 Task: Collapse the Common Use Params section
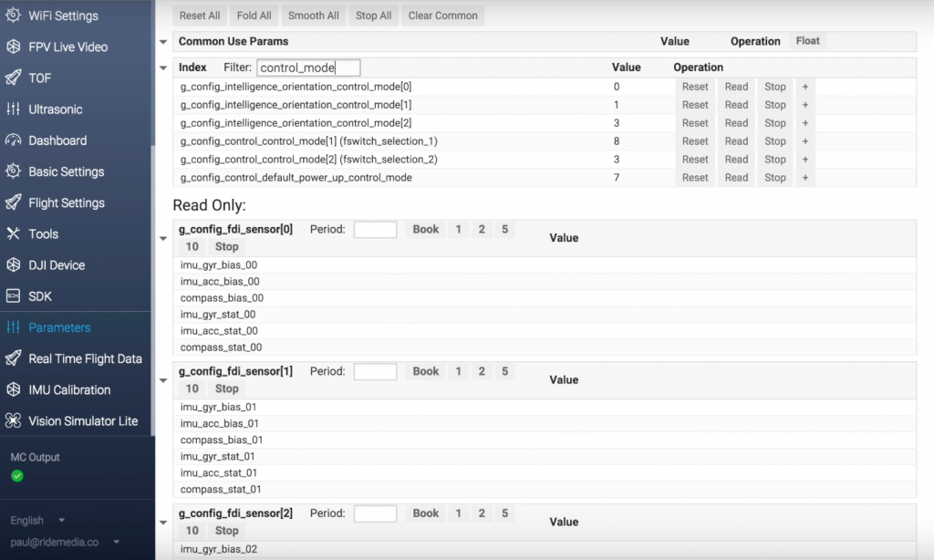pos(163,42)
